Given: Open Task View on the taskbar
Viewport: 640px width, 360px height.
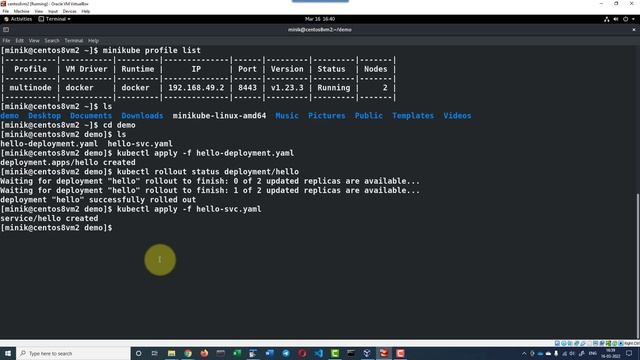Looking at the screenshot, I should coord(155,353).
